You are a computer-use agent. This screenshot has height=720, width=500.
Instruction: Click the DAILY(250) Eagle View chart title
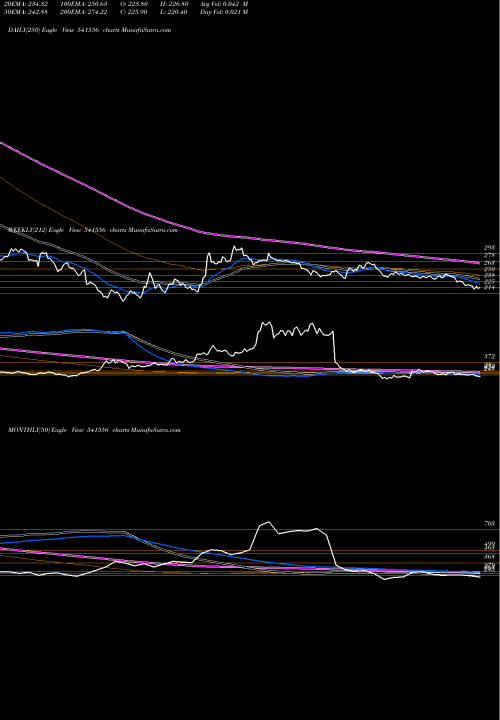pos(90,30)
